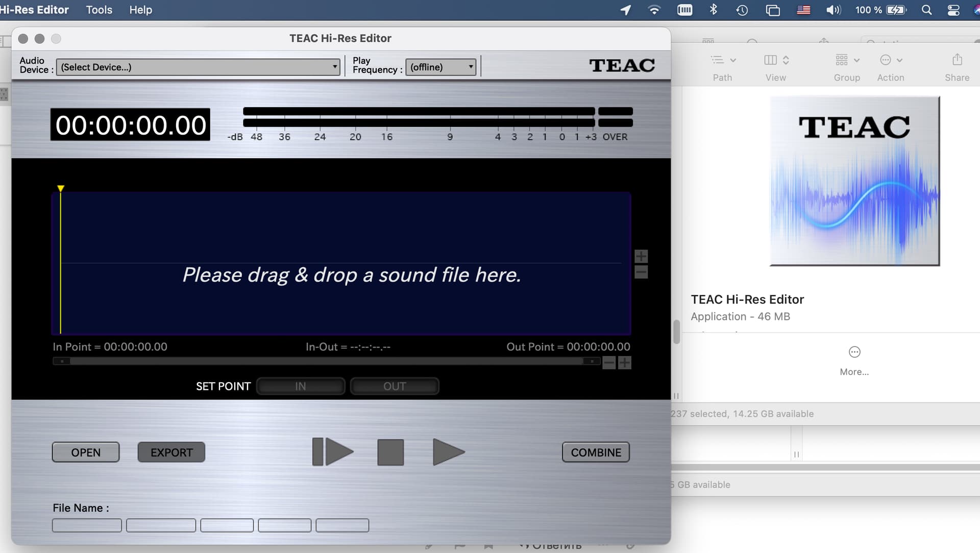Click the yellow playhead marker
980x553 pixels.
click(x=61, y=189)
